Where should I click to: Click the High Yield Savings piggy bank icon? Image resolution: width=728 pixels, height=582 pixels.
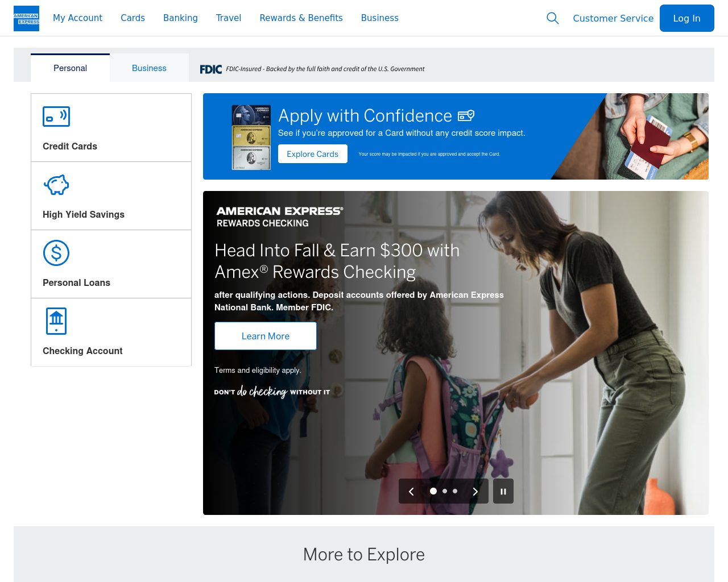pyautogui.click(x=56, y=185)
